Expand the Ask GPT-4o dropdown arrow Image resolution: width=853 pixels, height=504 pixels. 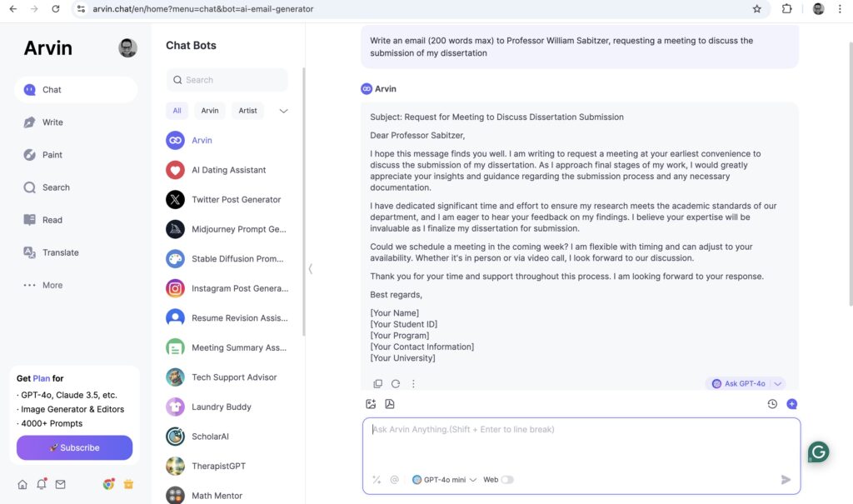point(778,384)
